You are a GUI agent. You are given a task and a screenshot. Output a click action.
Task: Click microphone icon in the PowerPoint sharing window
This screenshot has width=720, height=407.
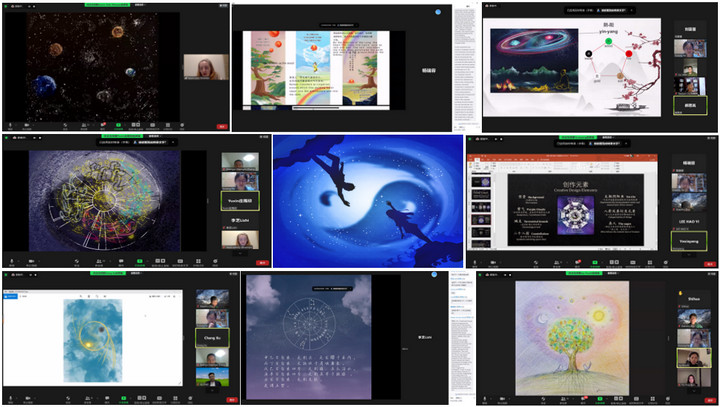tap(477, 260)
